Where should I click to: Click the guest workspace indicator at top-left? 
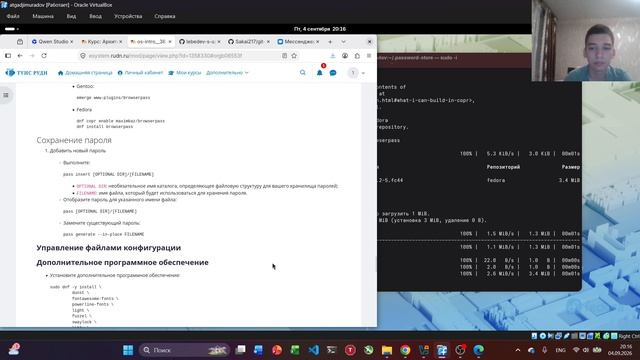[x=11, y=29]
